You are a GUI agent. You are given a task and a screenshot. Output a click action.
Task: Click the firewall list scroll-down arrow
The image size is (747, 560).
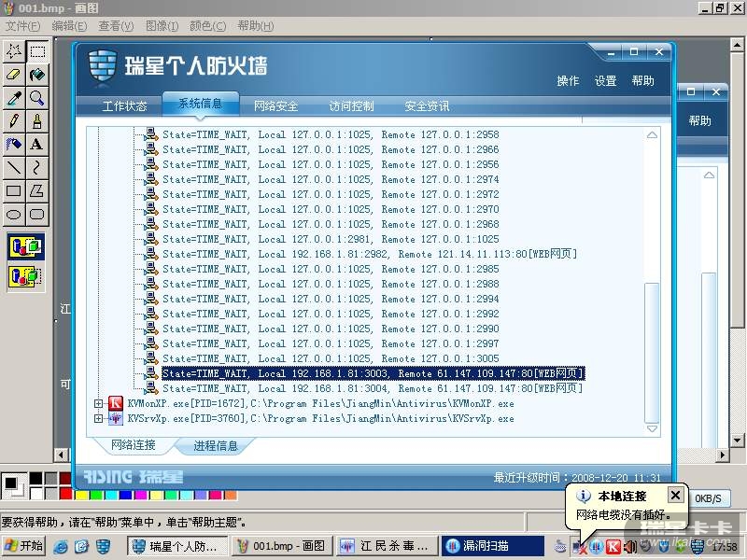[x=652, y=428]
